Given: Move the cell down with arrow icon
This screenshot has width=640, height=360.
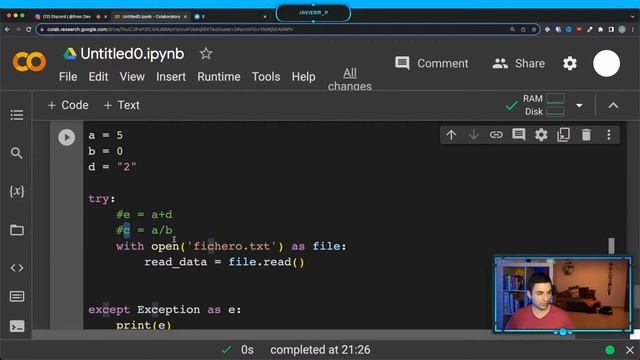Looking at the screenshot, I should pyautogui.click(x=473, y=135).
